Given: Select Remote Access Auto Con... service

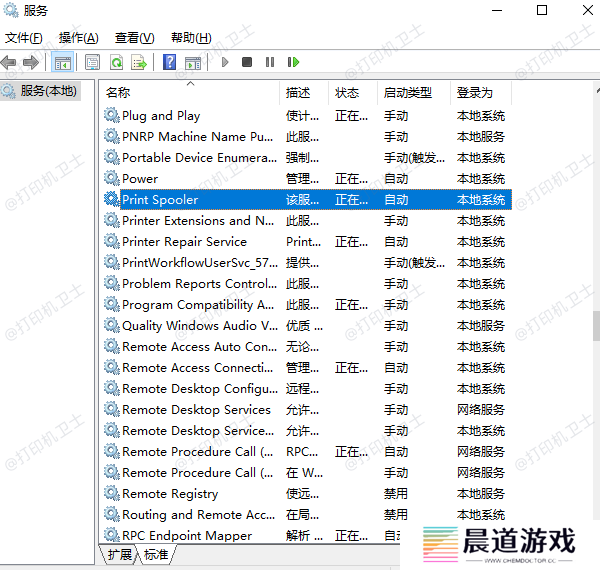Looking at the screenshot, I should click(x=199, y=347).
